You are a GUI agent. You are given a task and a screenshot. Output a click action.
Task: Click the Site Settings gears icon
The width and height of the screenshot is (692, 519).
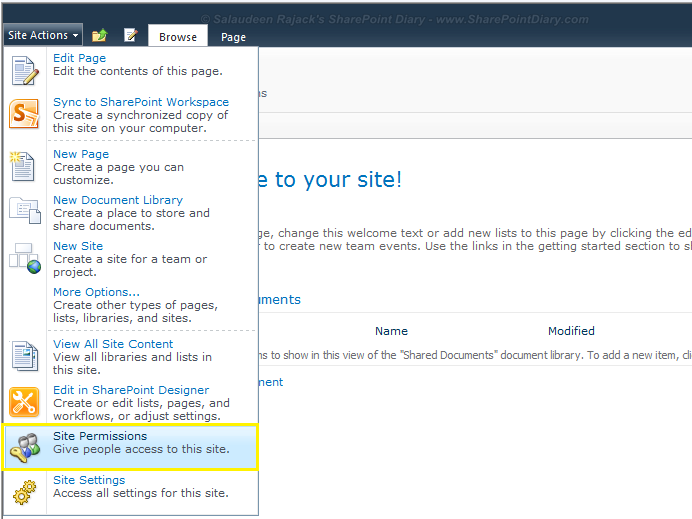pos(24,492)
